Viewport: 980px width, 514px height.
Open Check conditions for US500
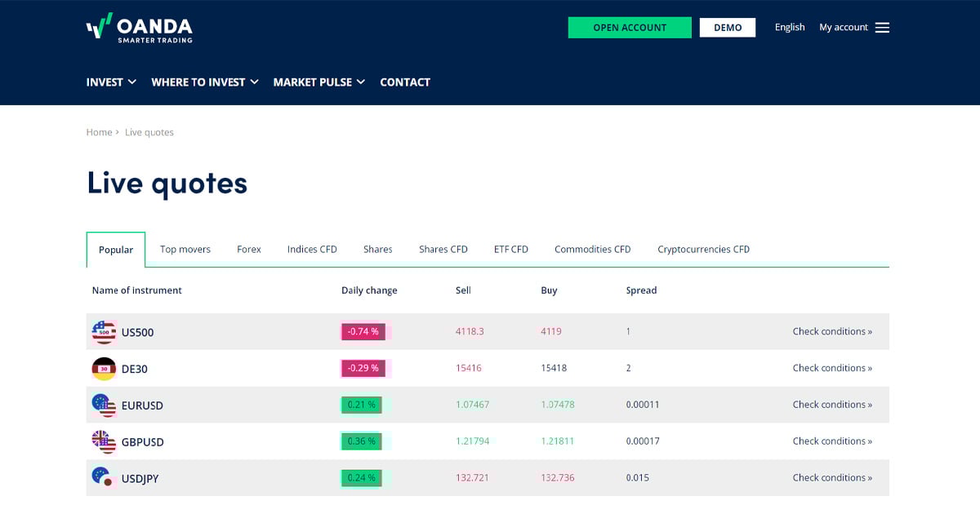pyautogui.click(x=832, y=331)
